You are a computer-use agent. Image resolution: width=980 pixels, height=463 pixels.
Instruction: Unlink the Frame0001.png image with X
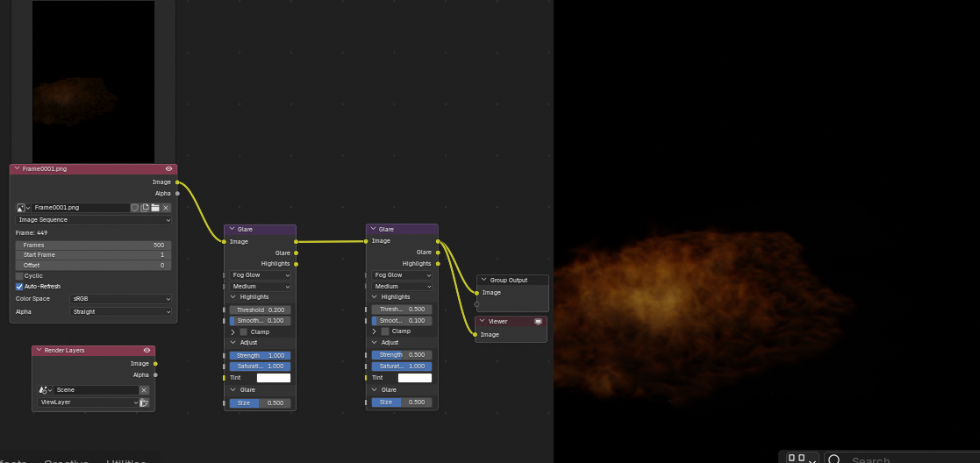[x=166, y=208]
